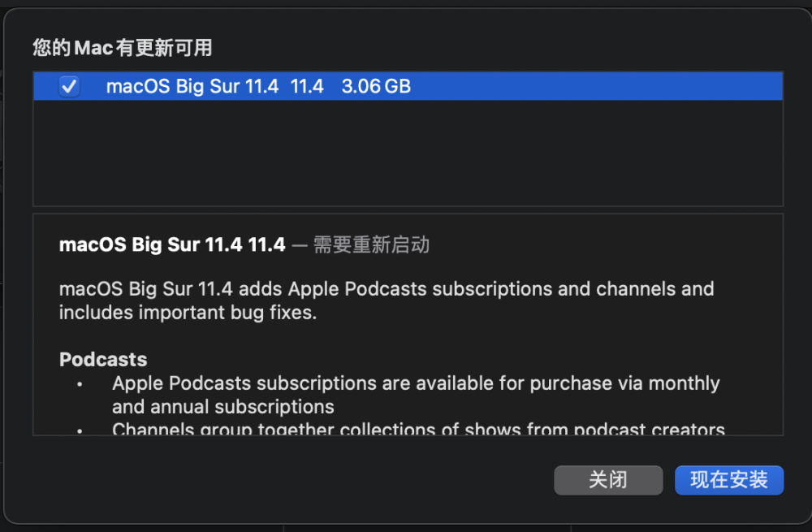Click the empty area below the update list row
Screen dimensions: 812x532
[406, 153]
